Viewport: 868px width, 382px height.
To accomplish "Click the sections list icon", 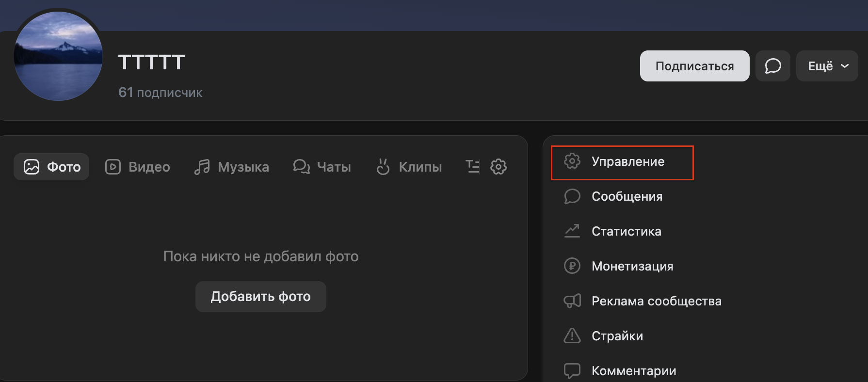I will pyautogui.click(x=472, y=167).
